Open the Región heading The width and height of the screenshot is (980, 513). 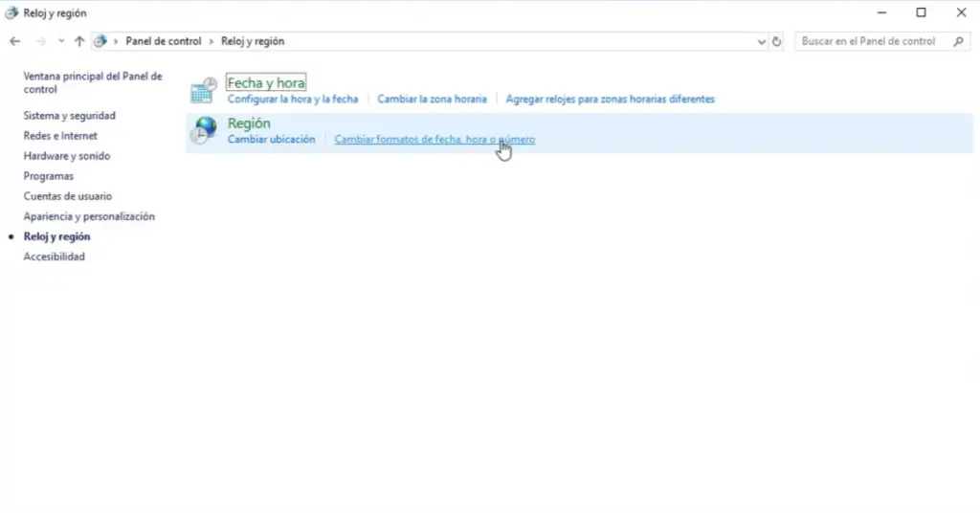(x=249, y=123)
